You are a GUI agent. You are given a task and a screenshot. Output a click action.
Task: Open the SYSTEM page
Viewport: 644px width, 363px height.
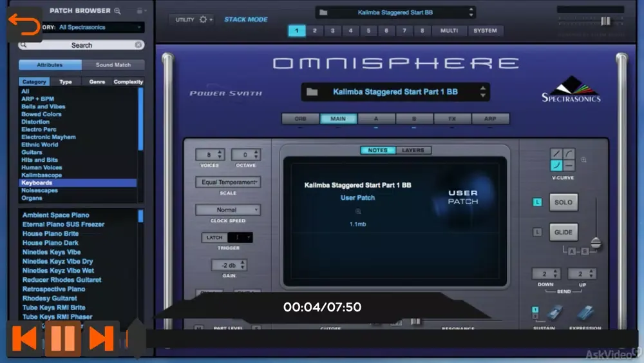485,30
